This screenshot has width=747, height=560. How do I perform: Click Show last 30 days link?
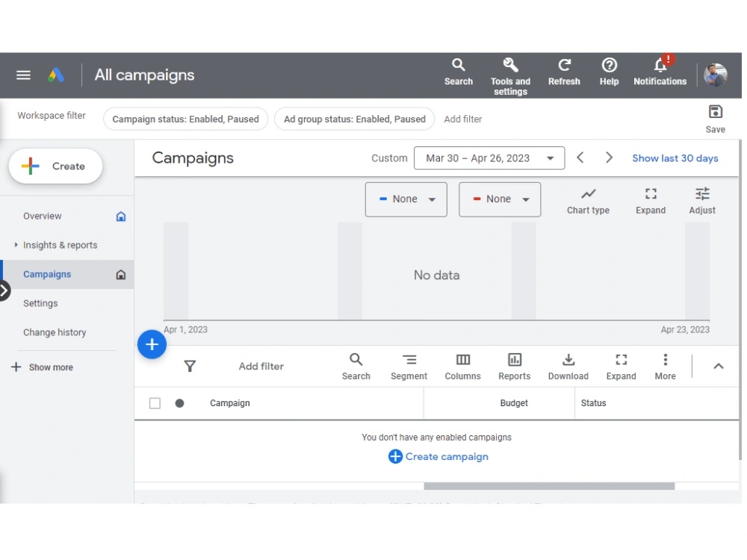click(675, 158)
